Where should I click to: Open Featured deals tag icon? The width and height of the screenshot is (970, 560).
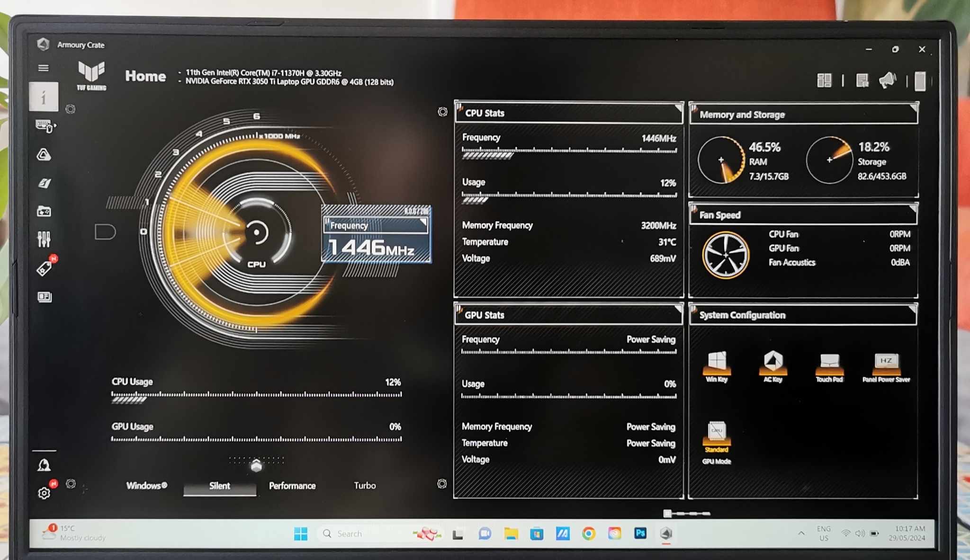click(45, 268)
